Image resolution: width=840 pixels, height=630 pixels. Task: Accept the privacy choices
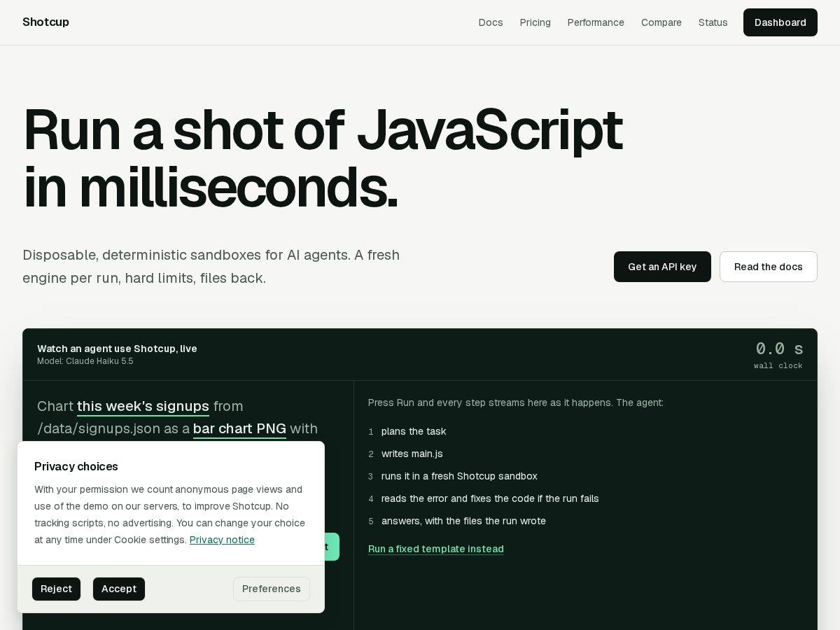point(119,589)
